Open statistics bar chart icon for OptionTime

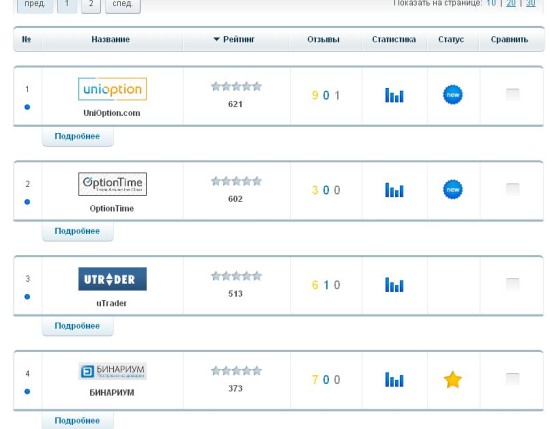394,190
